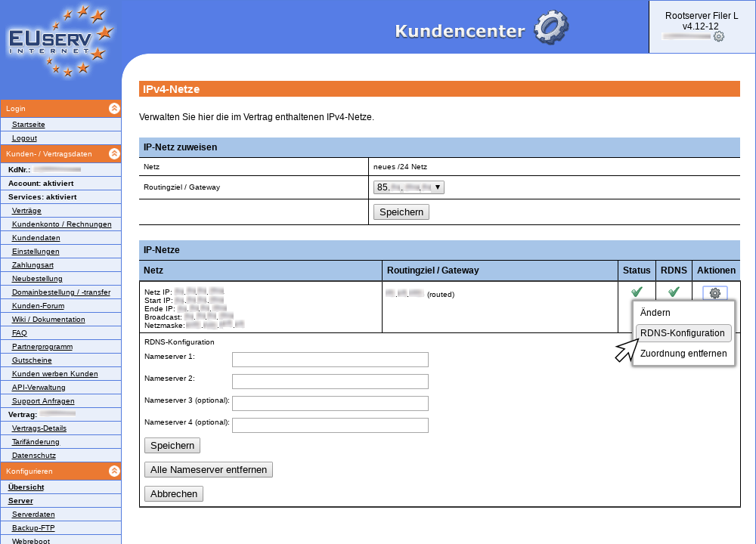Open the Server link in the sidebar
The height and width of the screenshot is (544, 756).
coord(20,501)
